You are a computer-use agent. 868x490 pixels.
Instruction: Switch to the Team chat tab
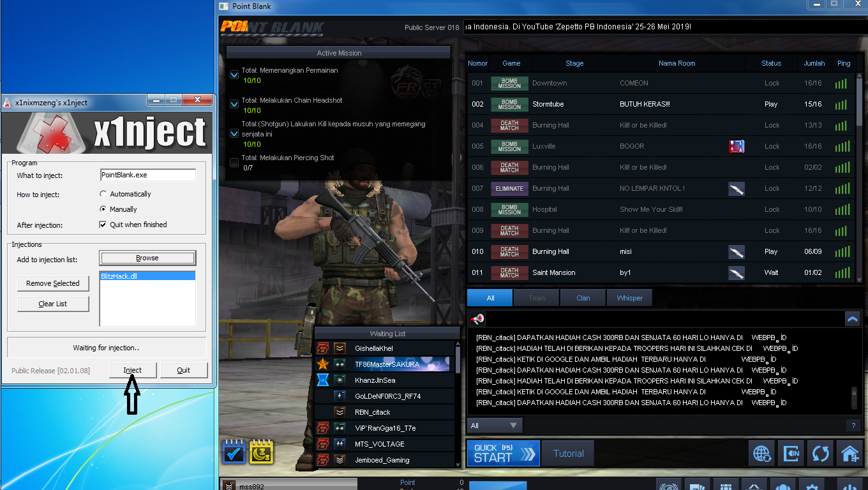coord(536,298)
